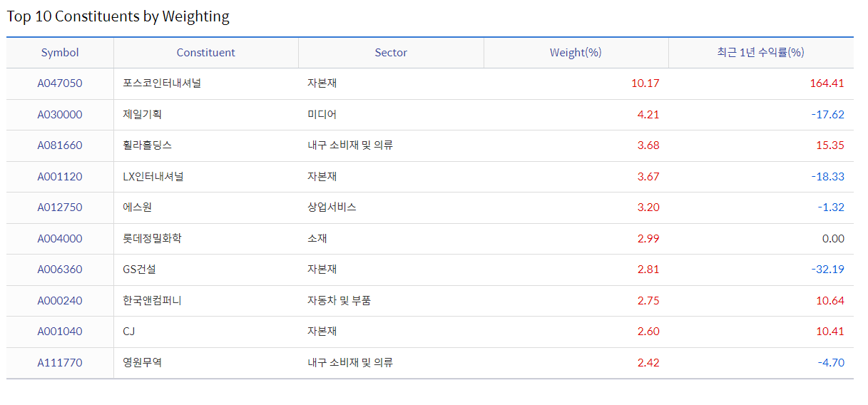Click the Top 10 Constituents by Weighting heading

118,16
